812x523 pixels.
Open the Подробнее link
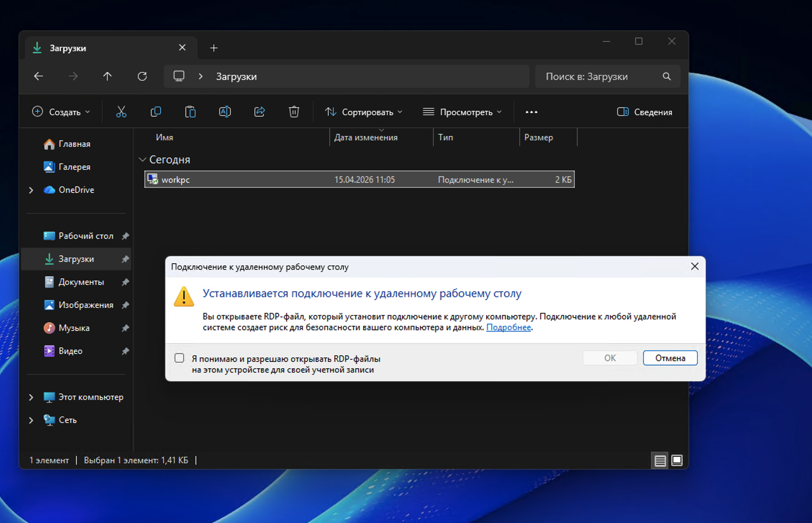click(508, 327)
